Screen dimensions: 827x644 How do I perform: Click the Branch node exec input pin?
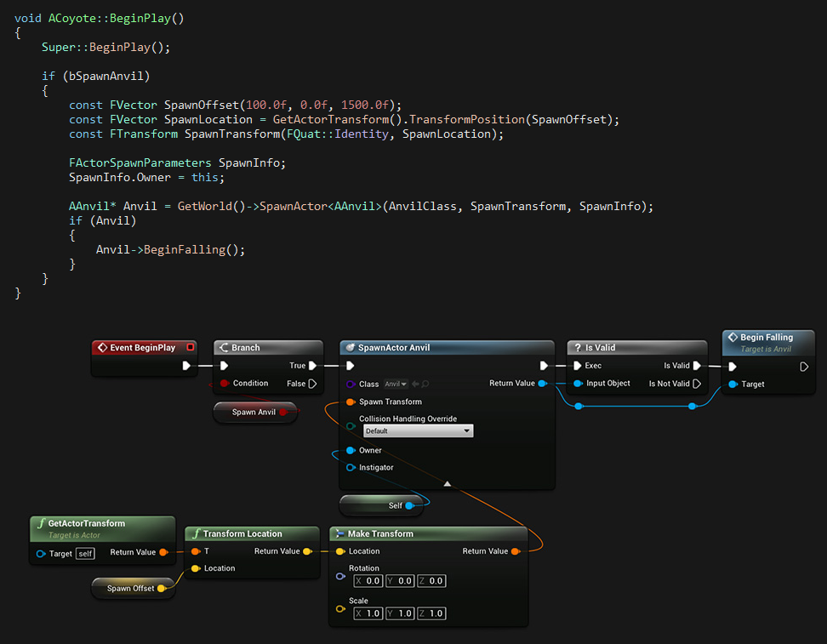click(x=224, y=366)
